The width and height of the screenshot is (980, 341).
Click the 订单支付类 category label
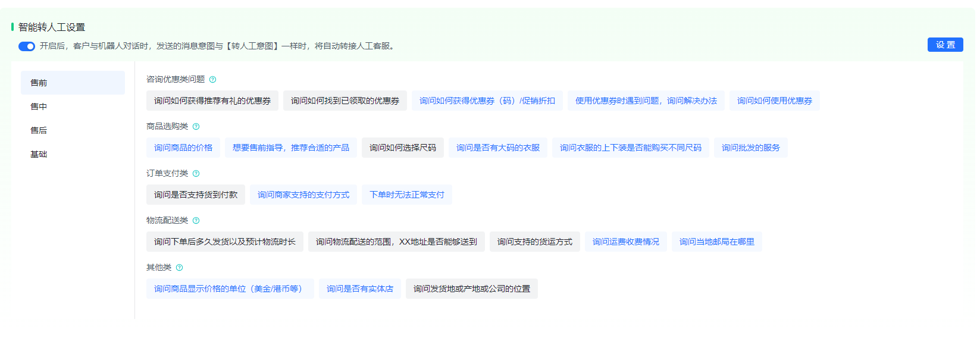click(x=167, y=173)
